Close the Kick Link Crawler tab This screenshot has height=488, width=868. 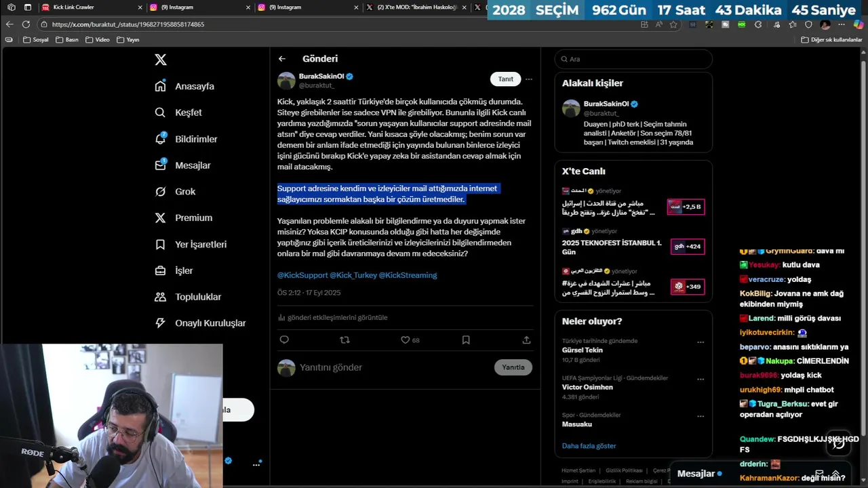[x=140, y=7]
